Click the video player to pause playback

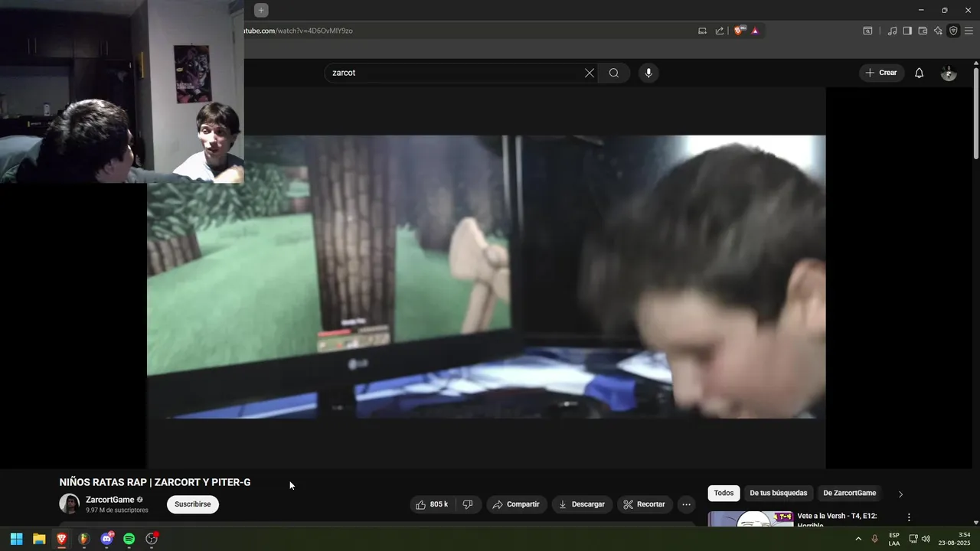tap(486, 277)
